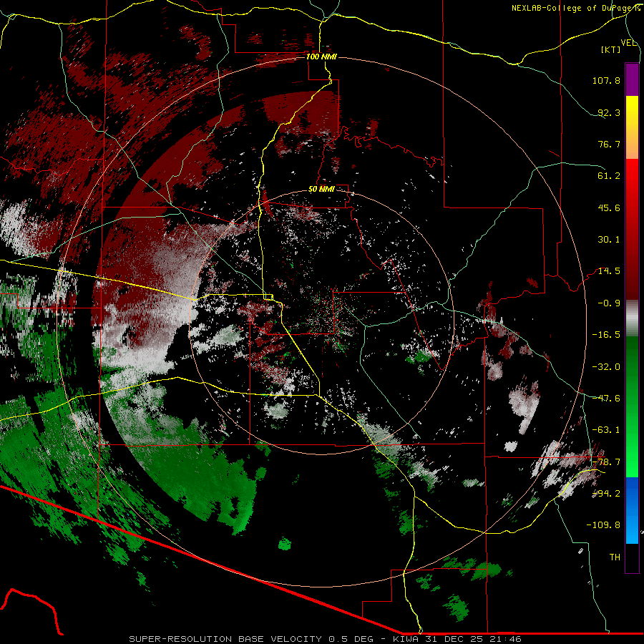Click the -63.1 legend value

[606, 430]
